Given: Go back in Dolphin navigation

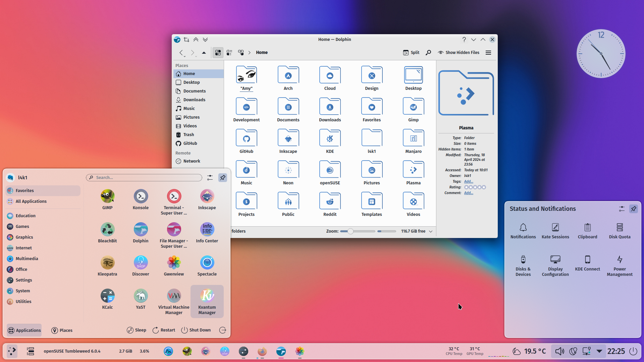Looking at the screenshot, I should tap(181, 53).
